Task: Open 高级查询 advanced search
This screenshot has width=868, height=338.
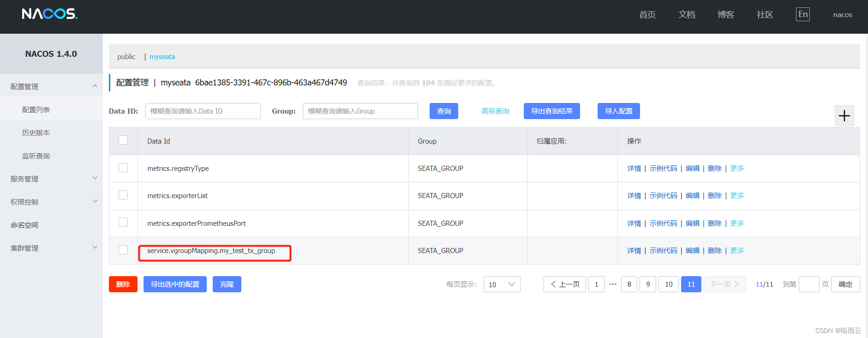Action: pyautogui.click(x=495, y=111)
